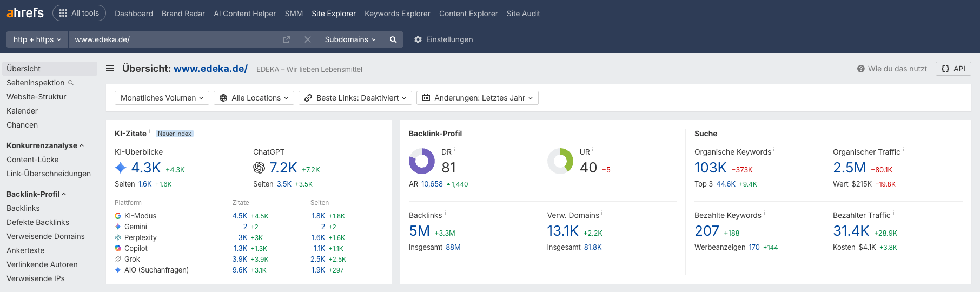Viewport: 980px width, 292px height.
Task: Click the UR donut chart
Action: click(560, 161)
